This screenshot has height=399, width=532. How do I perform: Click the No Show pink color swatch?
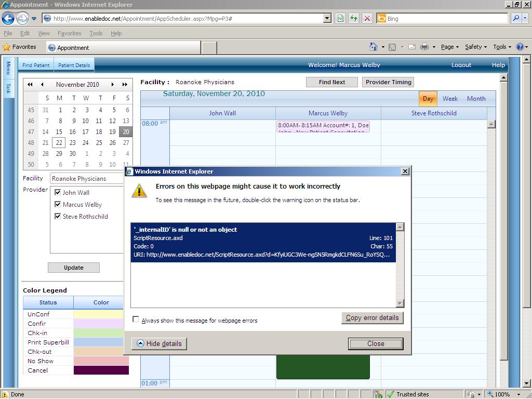(101, 361)
